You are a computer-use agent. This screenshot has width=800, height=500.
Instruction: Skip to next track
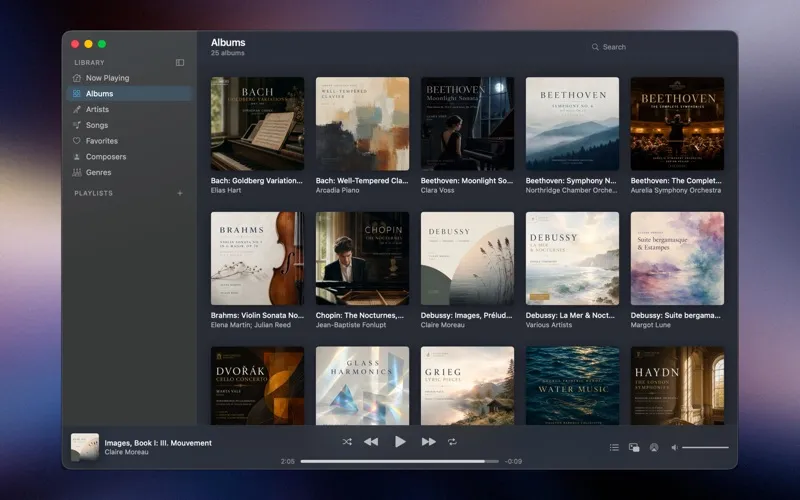coord(429,442)
